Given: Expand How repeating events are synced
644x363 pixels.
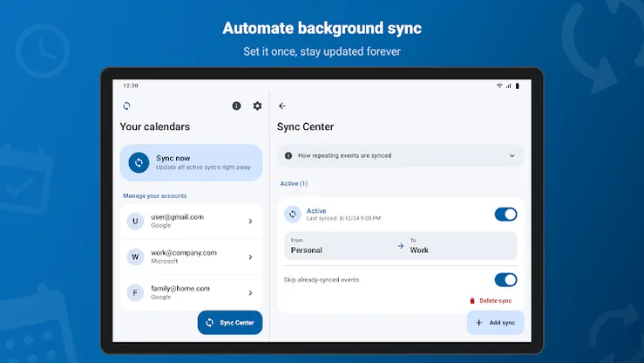Looking at the screenshot, I should [x=401, y=156].
